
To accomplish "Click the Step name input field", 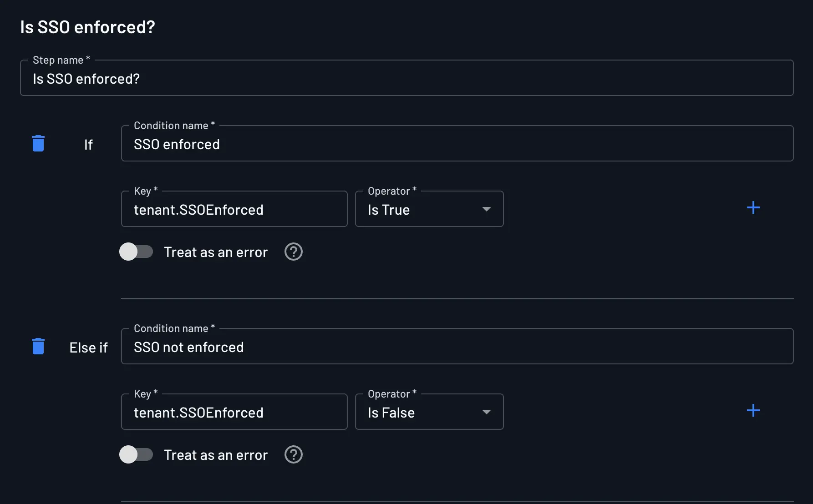I will (405, 78).
